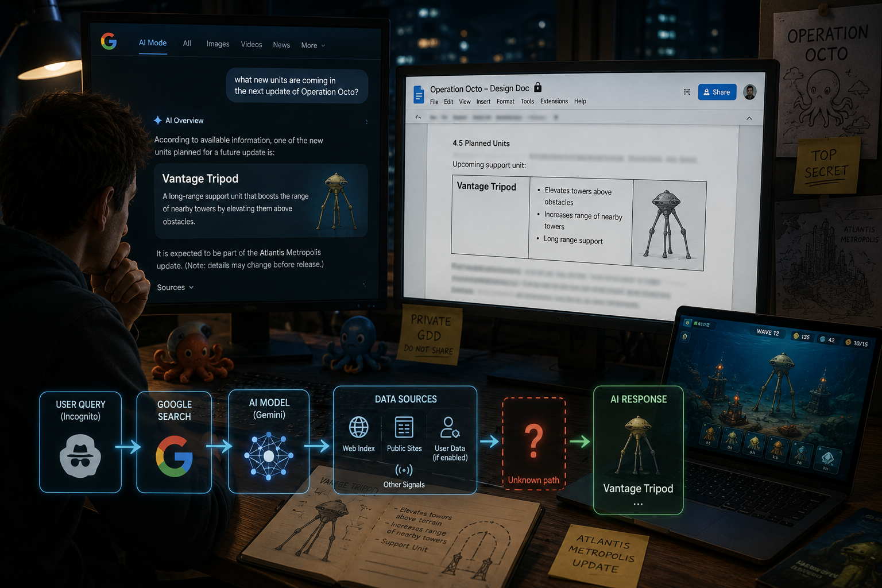Click the Public Sites document icon
The height and width of the screenshot is (588, 882).
point(404,427)
